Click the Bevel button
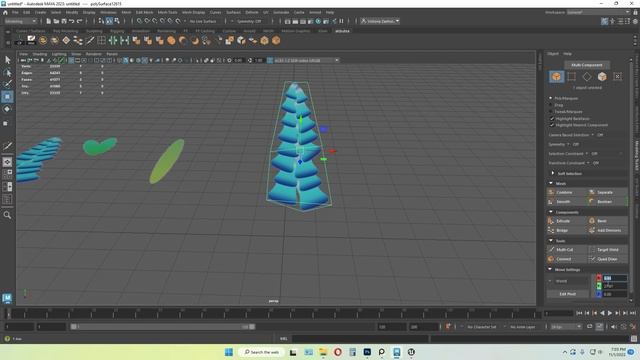This screenshot has height=360, width=640. (607, 221)
